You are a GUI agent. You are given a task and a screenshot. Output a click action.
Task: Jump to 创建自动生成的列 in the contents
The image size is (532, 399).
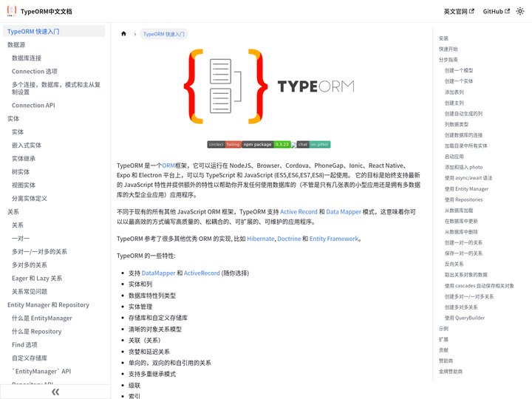click(x=463, y=113)
